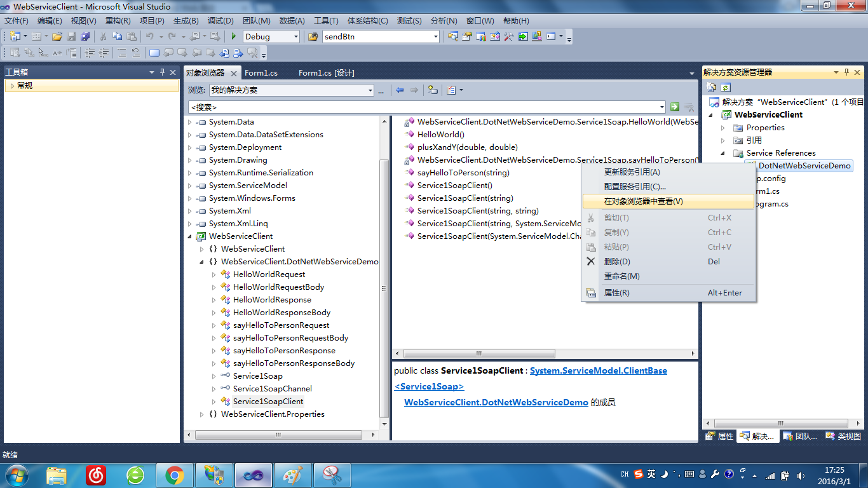Switch to the Form1.cs tab
The height and width of the screenshot is (488, 868).
(x=261, y=73)
